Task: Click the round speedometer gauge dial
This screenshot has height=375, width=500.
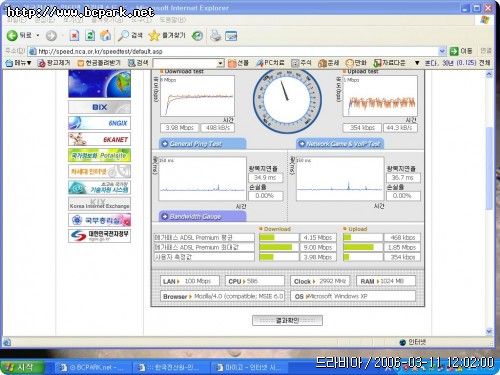Action: coord(287,100)
